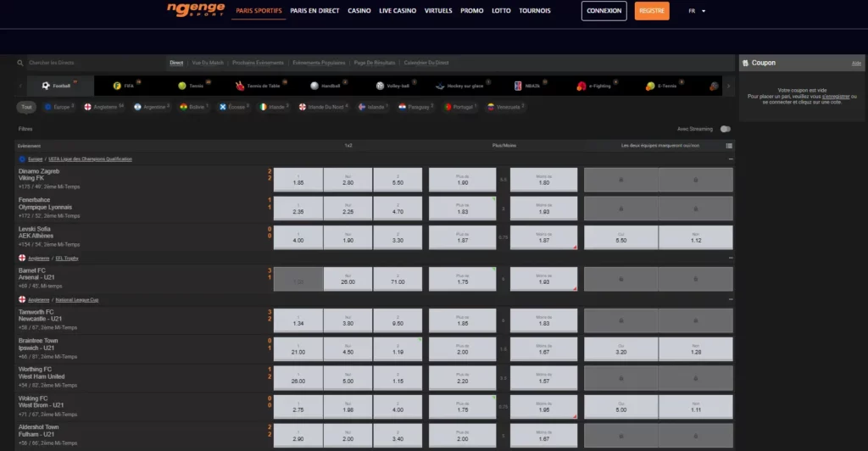Filter by Portugal flag chip
Viewport: 868px width, 451px height.
(x=460, y=107)
